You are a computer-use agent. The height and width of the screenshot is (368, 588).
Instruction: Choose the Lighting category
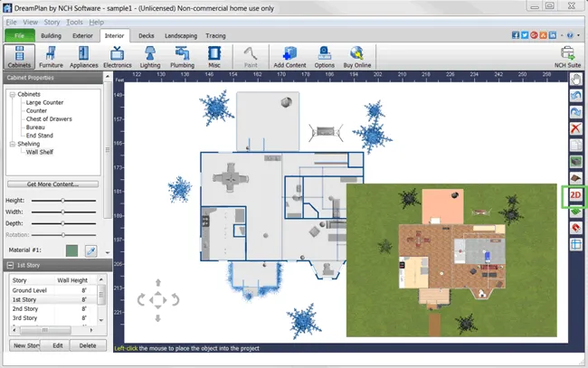click(150, 57)
